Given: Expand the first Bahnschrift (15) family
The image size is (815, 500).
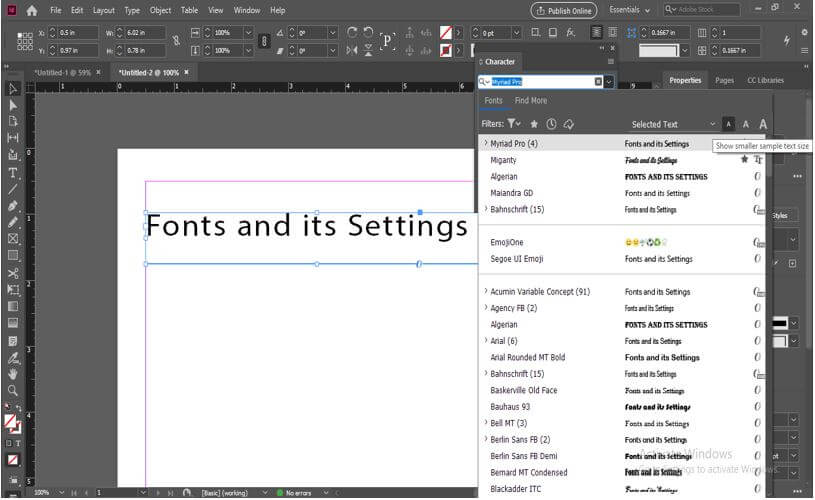Looking at the screenshot, I should coord(485,208).
